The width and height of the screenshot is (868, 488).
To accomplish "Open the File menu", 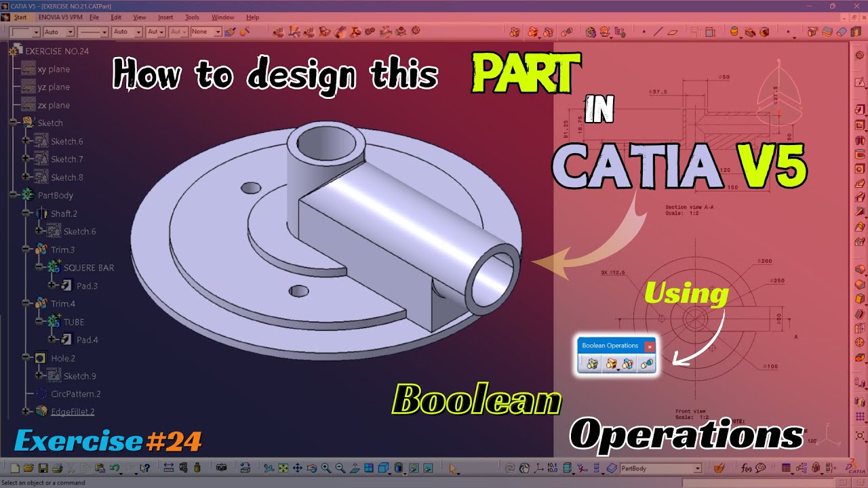I will [94, 17].
